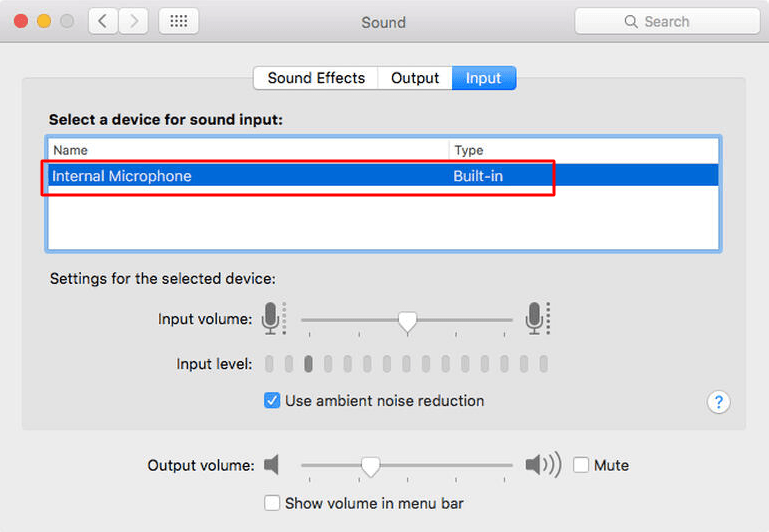Open the help question mark button

[718, 402]
